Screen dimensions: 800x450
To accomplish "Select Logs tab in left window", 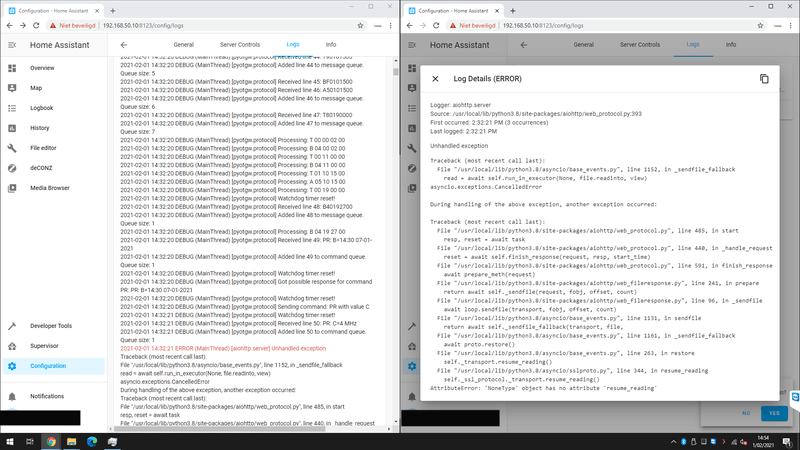I will pyautogui.click(x=293, y=45).
